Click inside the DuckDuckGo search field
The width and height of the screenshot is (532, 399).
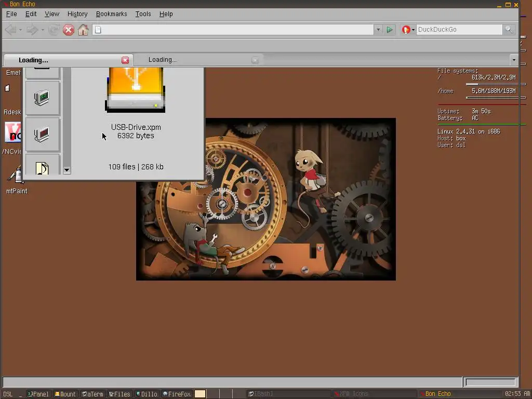coord(459,30)
